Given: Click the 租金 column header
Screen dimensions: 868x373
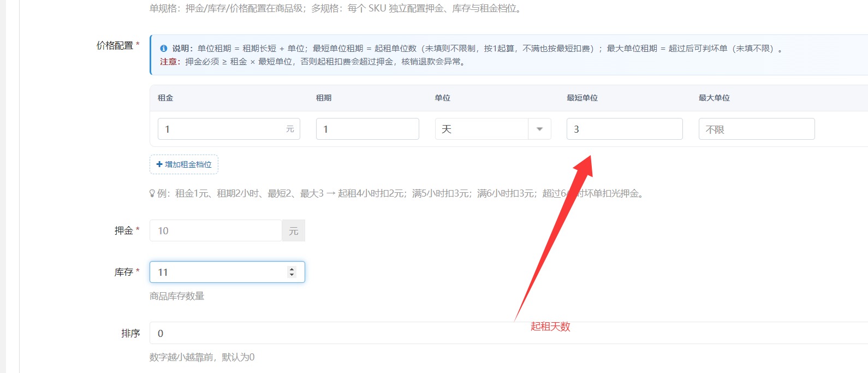Looking at the screenshot, I should coord(165,98).
